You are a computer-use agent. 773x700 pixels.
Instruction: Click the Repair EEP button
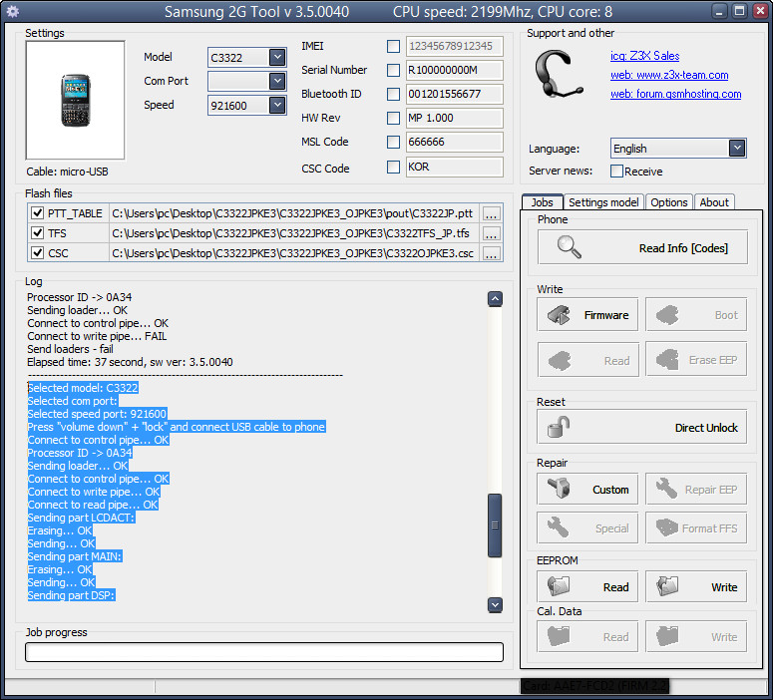pos(696,489)
